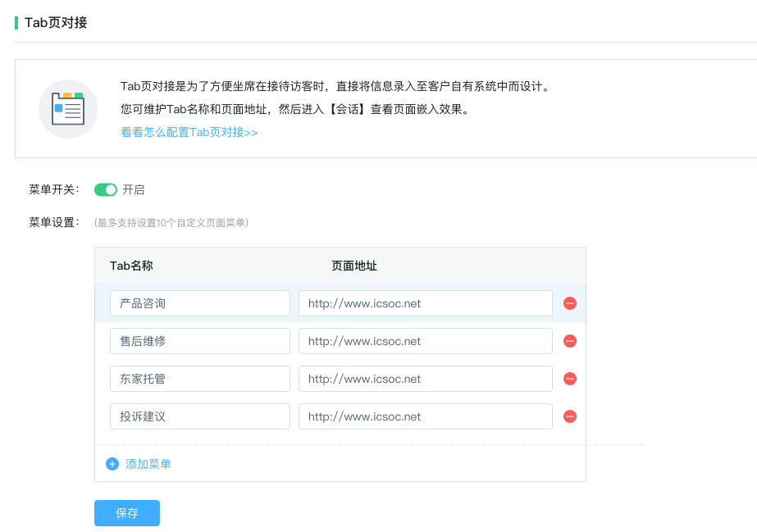The width and height of the screenshot is (757, 532).
Task: Focus the 东家托管 Tab name field
Action: point(200,379)
